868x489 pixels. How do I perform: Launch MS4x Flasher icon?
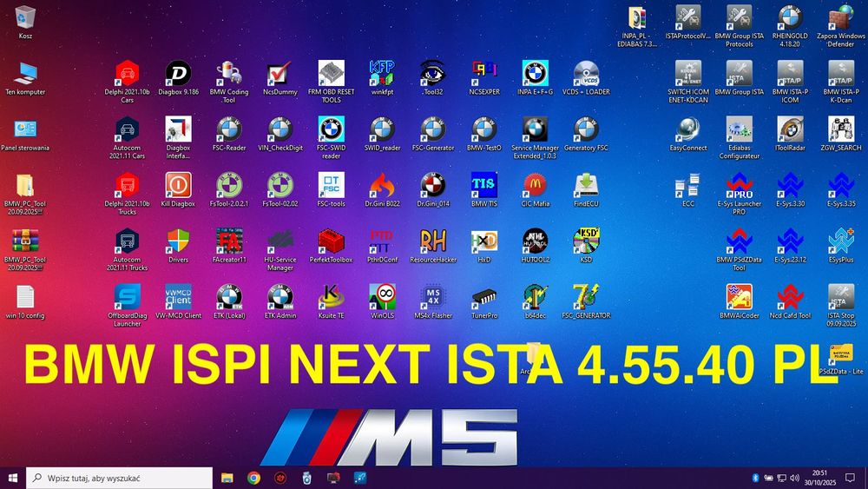(x=433, y=297)
